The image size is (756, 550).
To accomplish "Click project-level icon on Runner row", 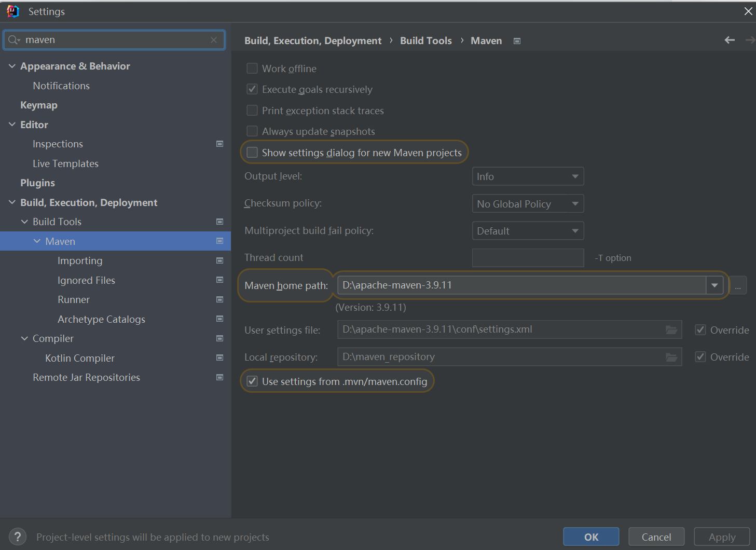I will [219, 299].
